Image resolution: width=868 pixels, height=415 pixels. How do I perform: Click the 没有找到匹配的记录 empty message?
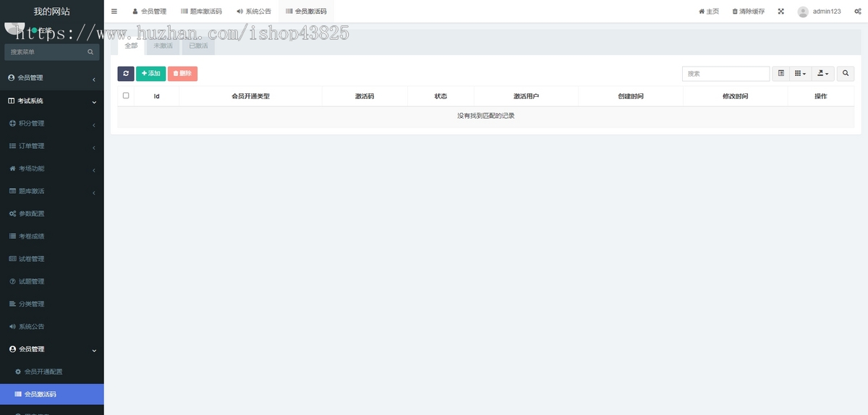[486, 116]
